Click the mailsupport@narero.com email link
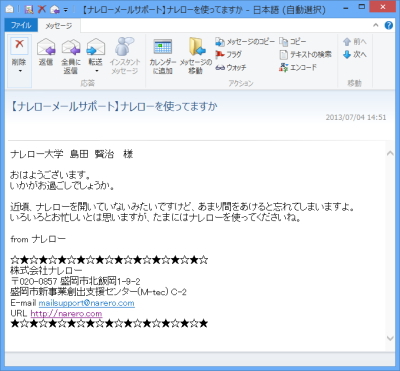This screenshot has height=371, width=400. click(x=87, y=303)
